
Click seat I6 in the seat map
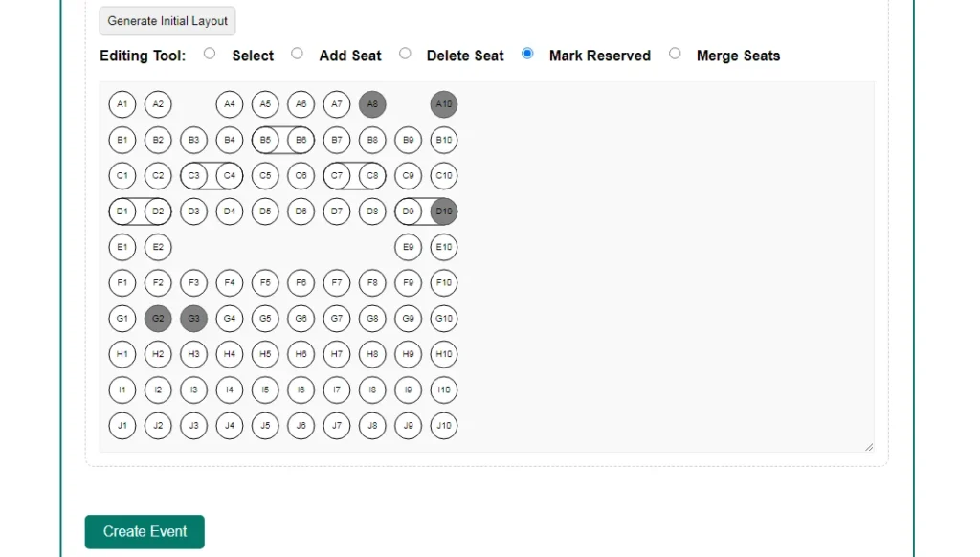click(x=301, y=390)
